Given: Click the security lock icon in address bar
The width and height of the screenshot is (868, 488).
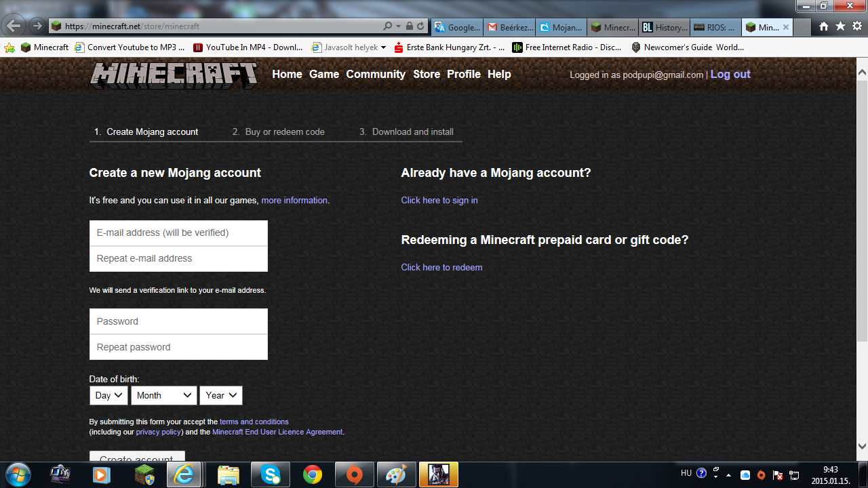Looking at the screenshot, I should (410, 26).
